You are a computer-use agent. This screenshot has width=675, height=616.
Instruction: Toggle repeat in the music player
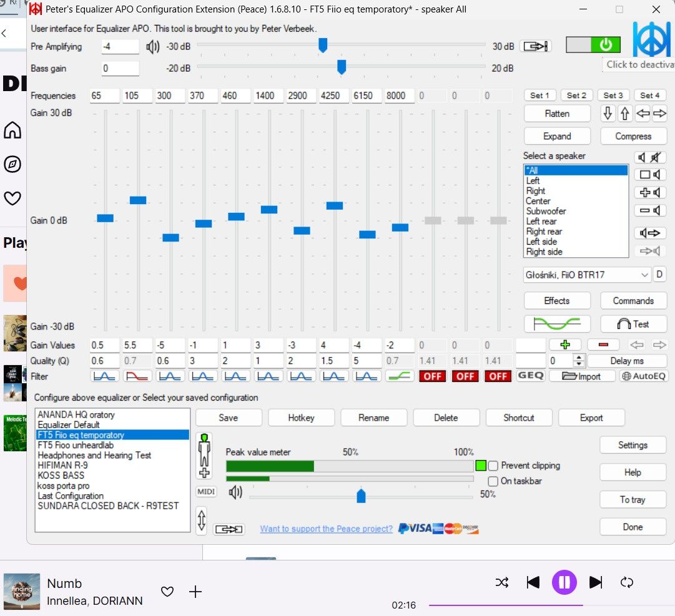pyautogui.click(x=627, y=582)
